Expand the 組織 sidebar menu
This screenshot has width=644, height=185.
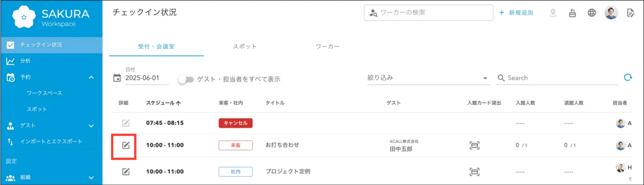click(91, 178)
